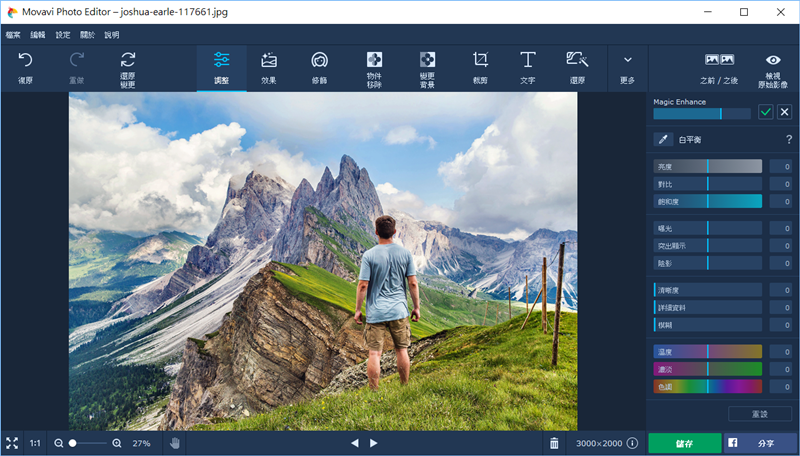The image size is (800, 456).
Task: Expand the More (更多) tools dropdown
Action: pyautogui.click(x=628, y=68)
